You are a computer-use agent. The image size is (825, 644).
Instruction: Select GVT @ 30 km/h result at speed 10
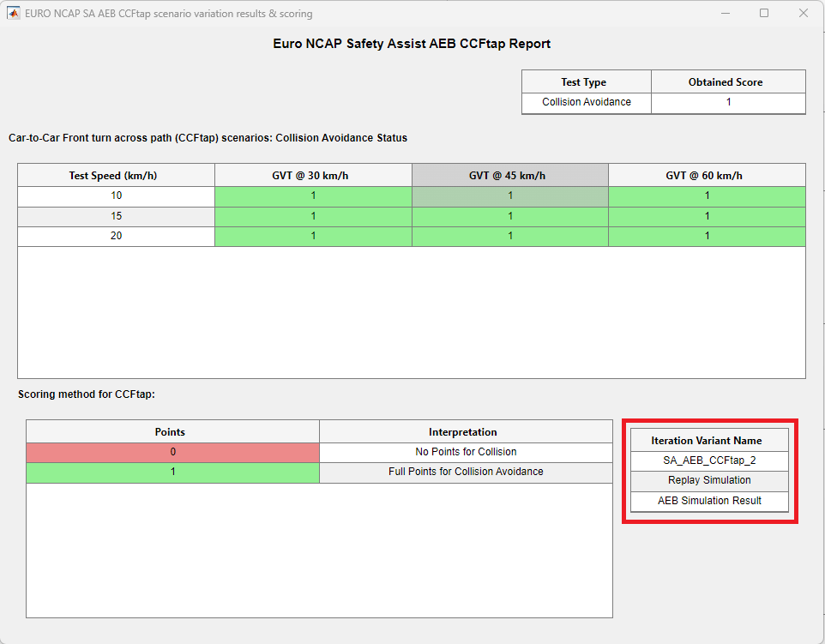313,196
